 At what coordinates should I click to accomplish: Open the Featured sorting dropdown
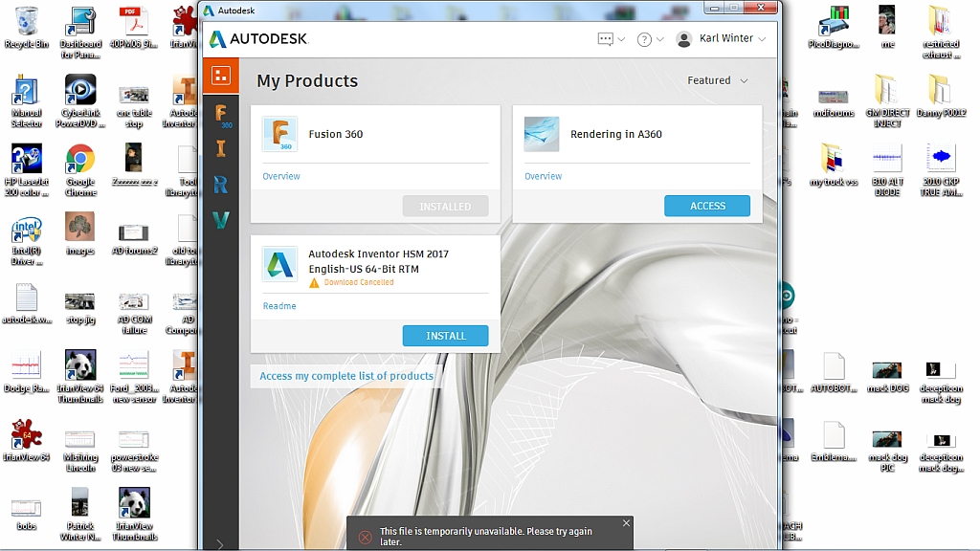coord(717,80)
